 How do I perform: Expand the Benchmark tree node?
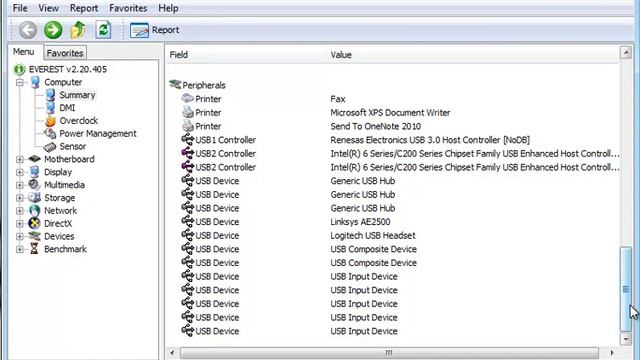[x=20, y=249]
